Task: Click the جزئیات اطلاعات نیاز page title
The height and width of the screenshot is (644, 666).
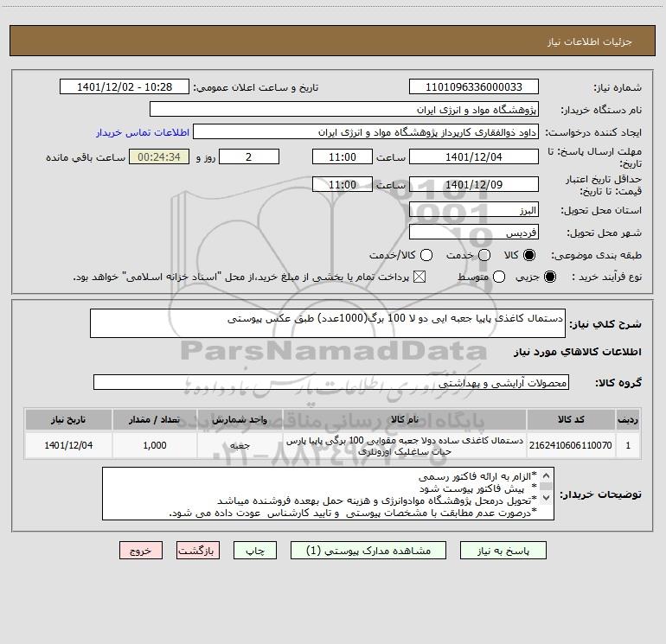Action: 589,41
